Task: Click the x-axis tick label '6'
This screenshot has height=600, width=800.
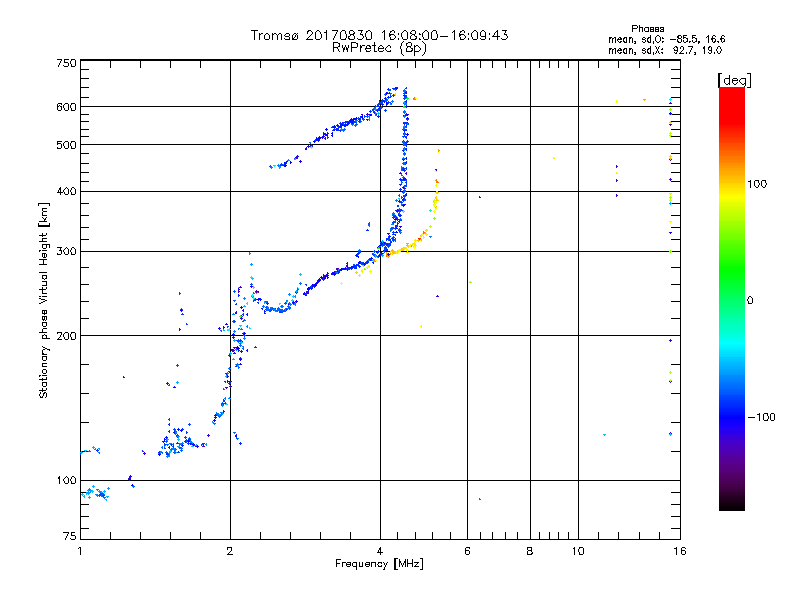Action: pos(467,551)
